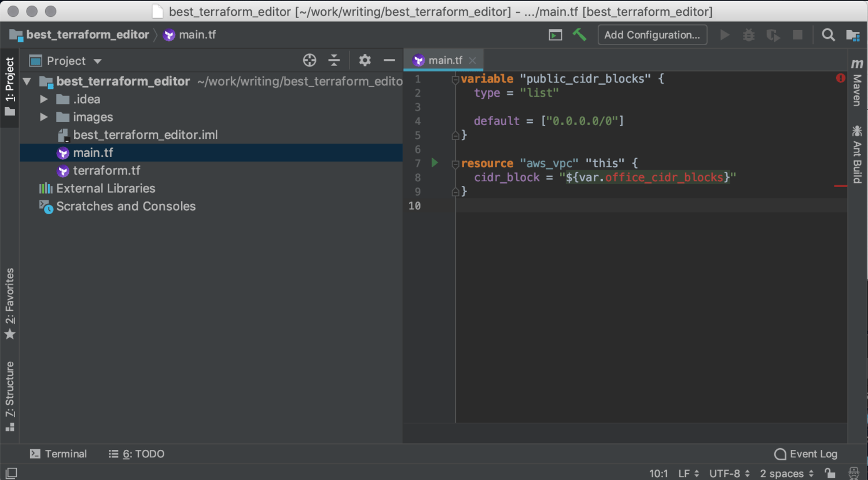This screenshot has width=868, height=480.
Task: Fold the resource block on line 7
Action: (x=455, y=164)
